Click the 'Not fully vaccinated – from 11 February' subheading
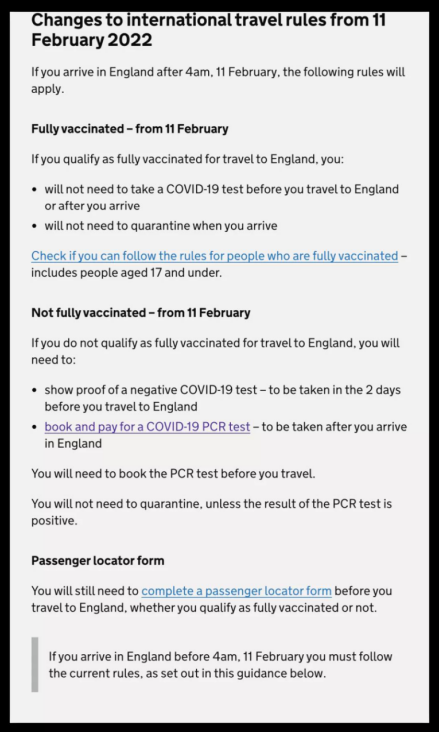This screenshot has height=732, width=439. point(141,312)
